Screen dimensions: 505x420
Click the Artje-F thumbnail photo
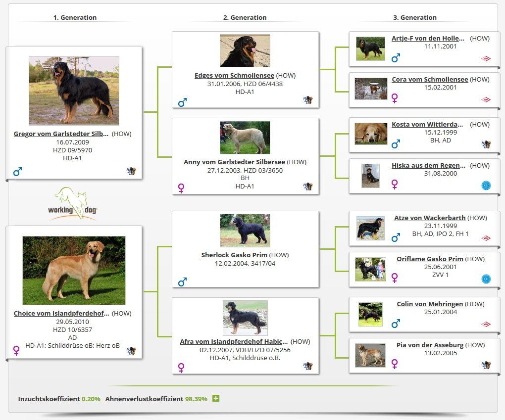pos(370,48)
